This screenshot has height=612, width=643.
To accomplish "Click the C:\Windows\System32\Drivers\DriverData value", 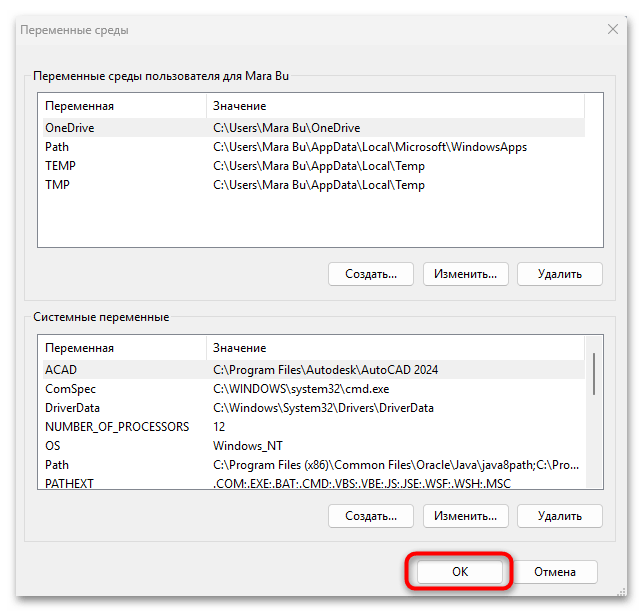I will click(323, 408).
